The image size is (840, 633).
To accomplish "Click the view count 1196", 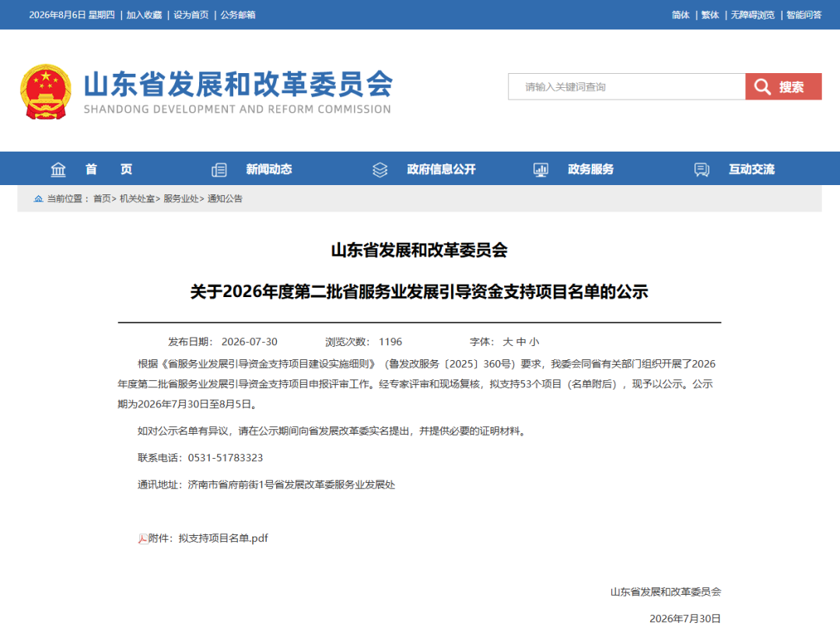I will pyautogui.click(x=390, y=341).
